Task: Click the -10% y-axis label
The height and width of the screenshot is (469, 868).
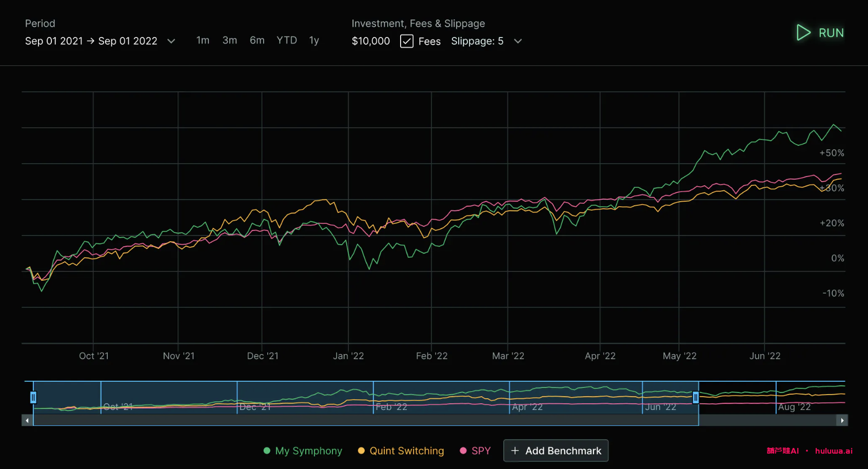Action: click(x=833, y=293)
